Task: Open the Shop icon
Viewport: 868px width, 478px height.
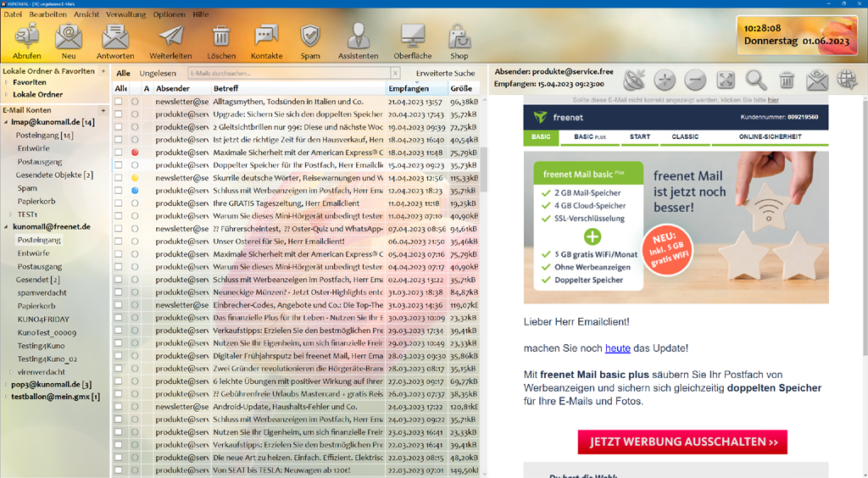Action: 459,42
